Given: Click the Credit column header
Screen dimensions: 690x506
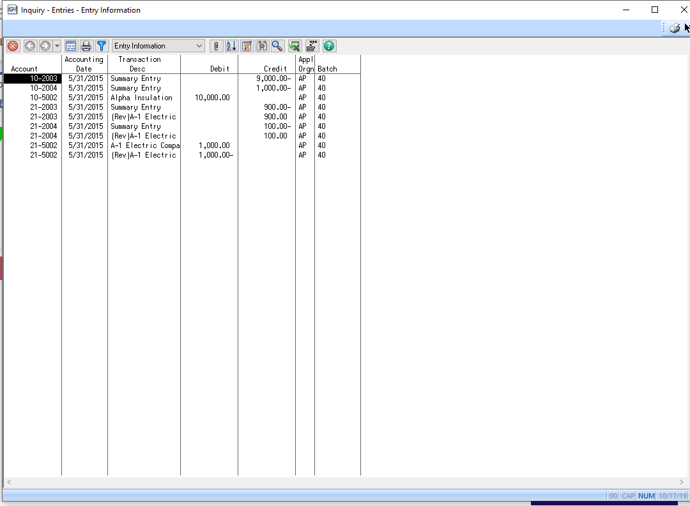Looking at the screenshot, I should point(275,69).
